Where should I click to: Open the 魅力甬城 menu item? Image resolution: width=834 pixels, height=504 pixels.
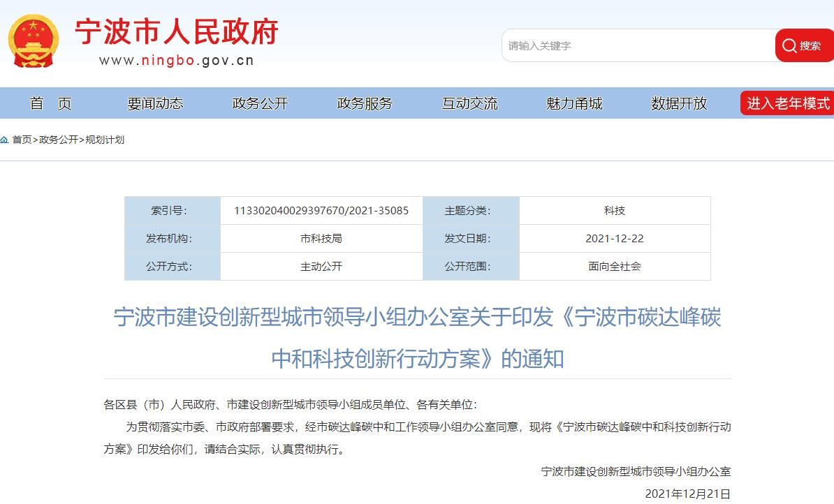(x=574, y=103)
